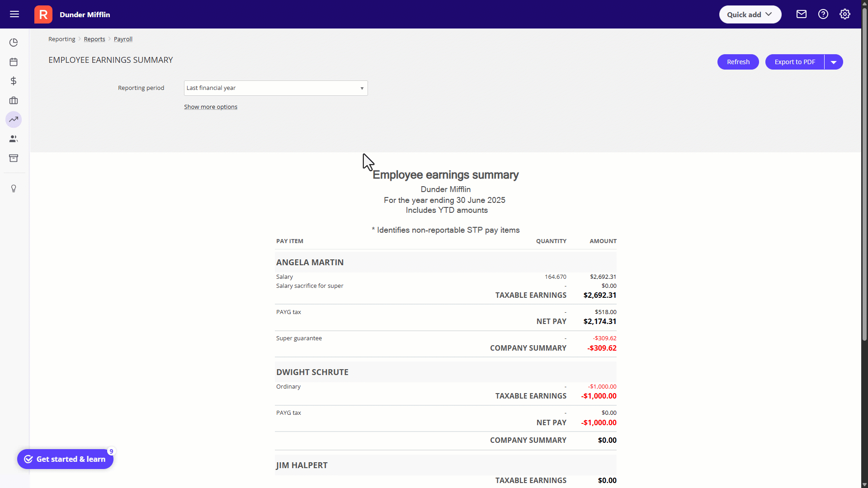This screenshot has height=488, width=868.
Task: Click Salary sacrifice for super row
Action: (x=446, y=286)
